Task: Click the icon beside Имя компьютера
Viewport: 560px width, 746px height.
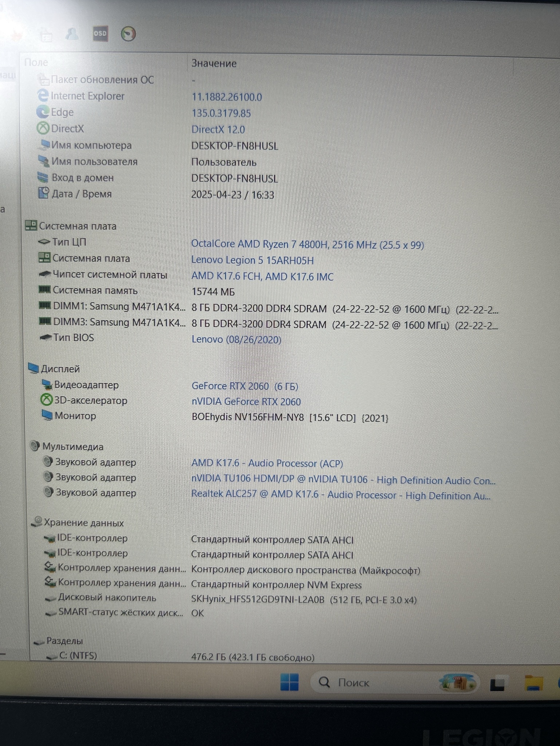Action: 44,145
